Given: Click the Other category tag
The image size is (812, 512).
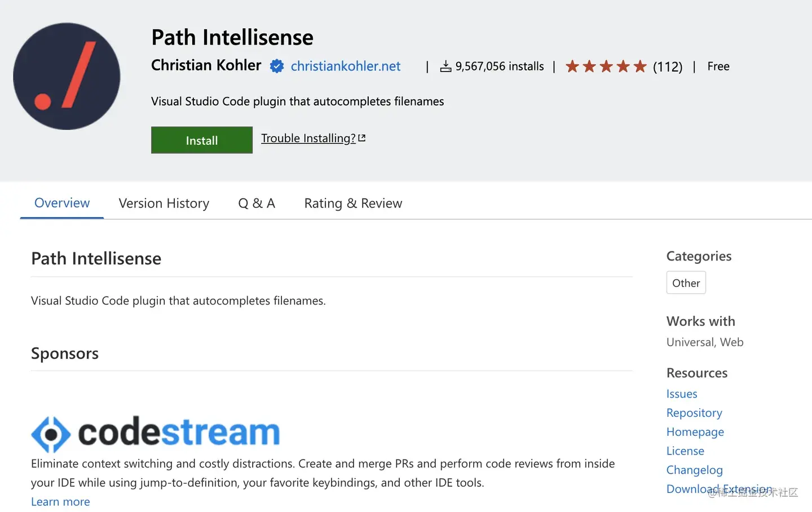Looking at the screenshot, I should 686,283.
